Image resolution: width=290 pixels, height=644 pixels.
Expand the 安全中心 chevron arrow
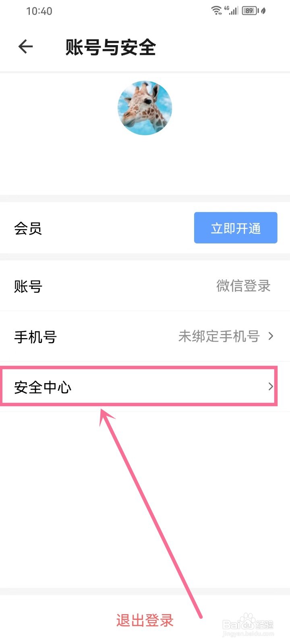[271, 386]
